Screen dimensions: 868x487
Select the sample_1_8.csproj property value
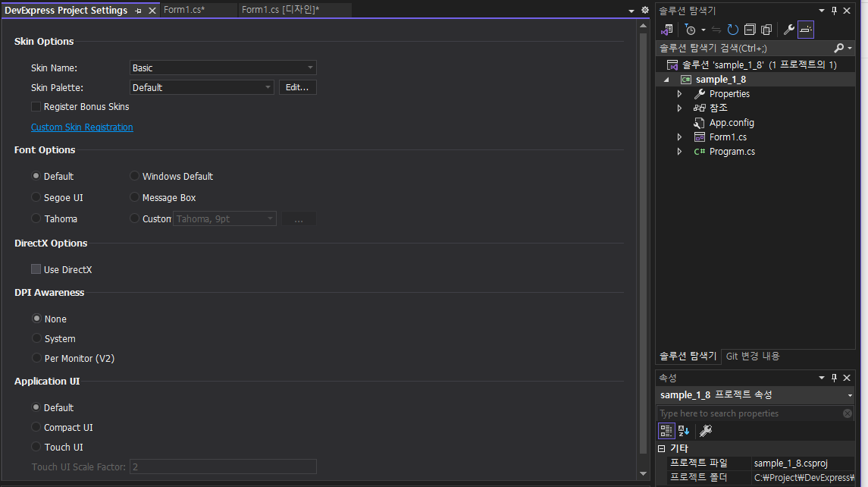(x=803, y=463)
